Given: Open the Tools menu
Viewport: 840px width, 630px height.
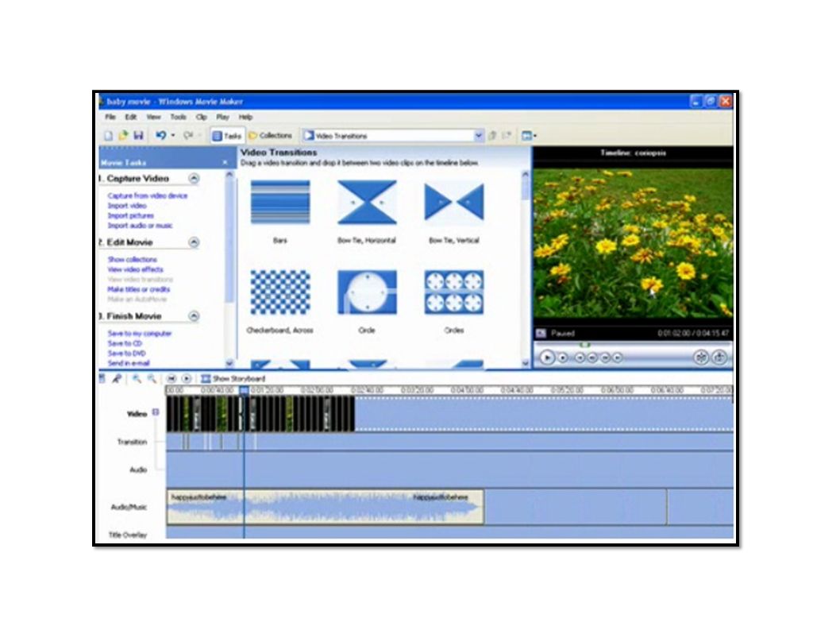Looking at the screenshot, I should (179, 117).
